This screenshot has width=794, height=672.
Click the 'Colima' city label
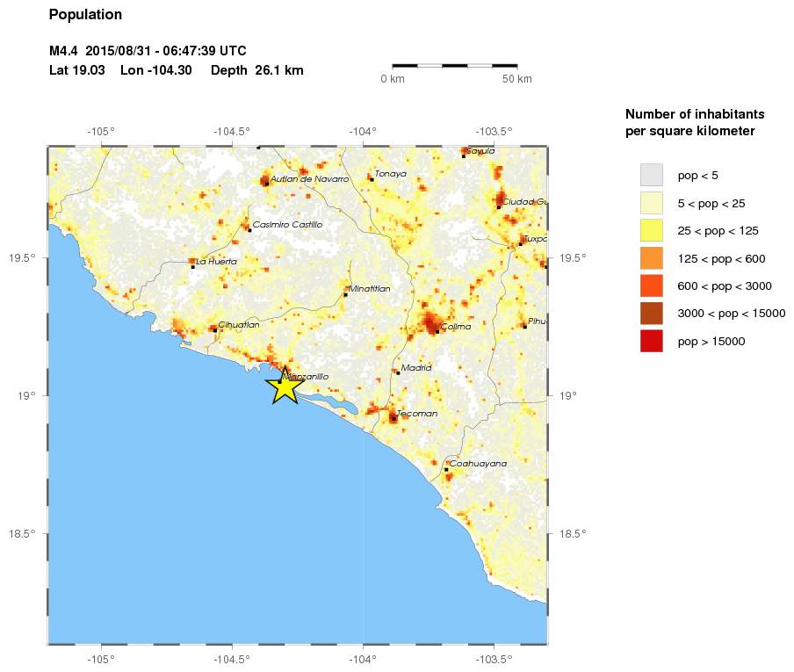[x=456, y=327]
